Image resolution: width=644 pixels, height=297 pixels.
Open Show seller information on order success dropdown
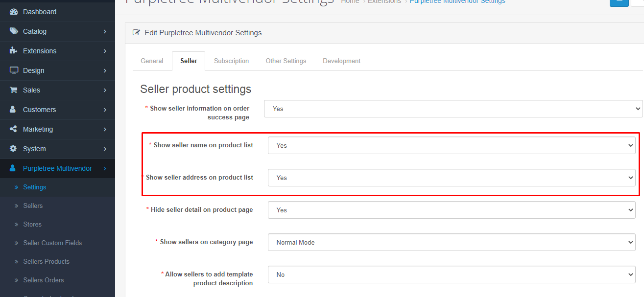point(453,109)
